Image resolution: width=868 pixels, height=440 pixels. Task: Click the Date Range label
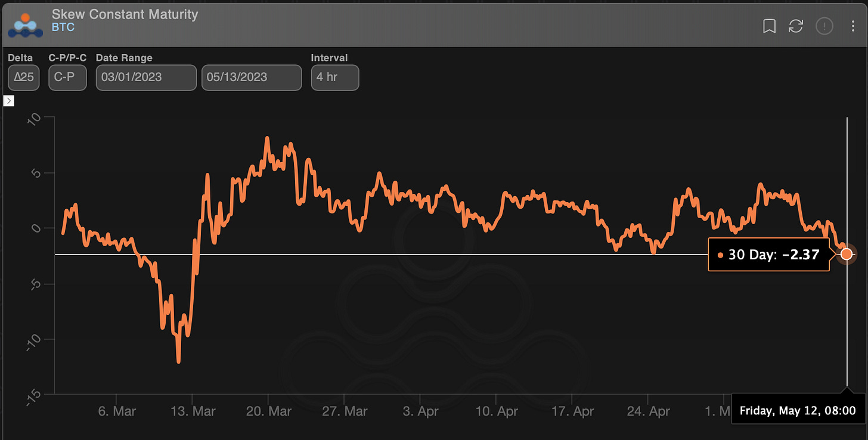(x=124, y=58)
